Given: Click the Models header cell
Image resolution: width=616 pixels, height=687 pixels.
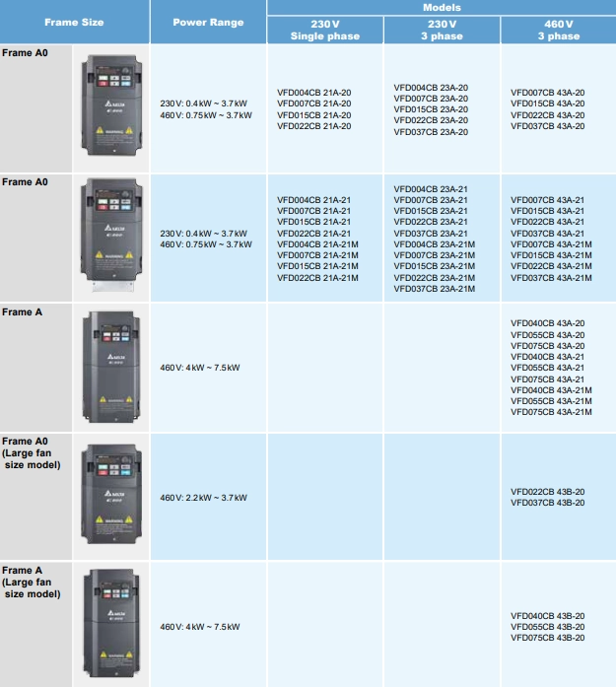Looking at the screenshot, I should (442, 8).
